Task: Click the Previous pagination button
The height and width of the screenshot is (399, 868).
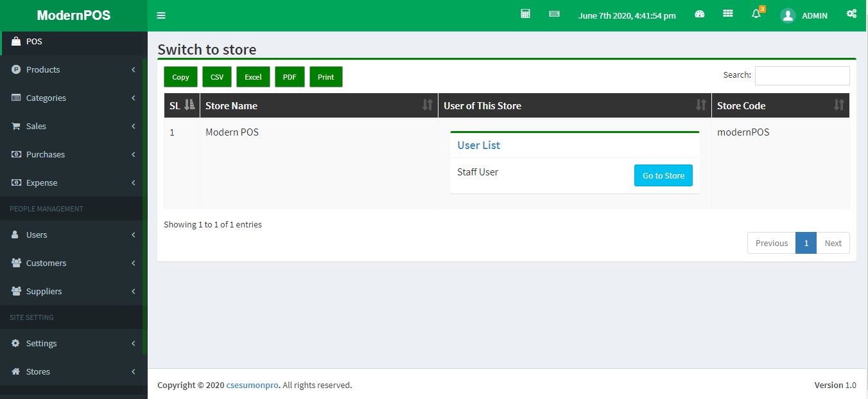Action: click(772, 243)
